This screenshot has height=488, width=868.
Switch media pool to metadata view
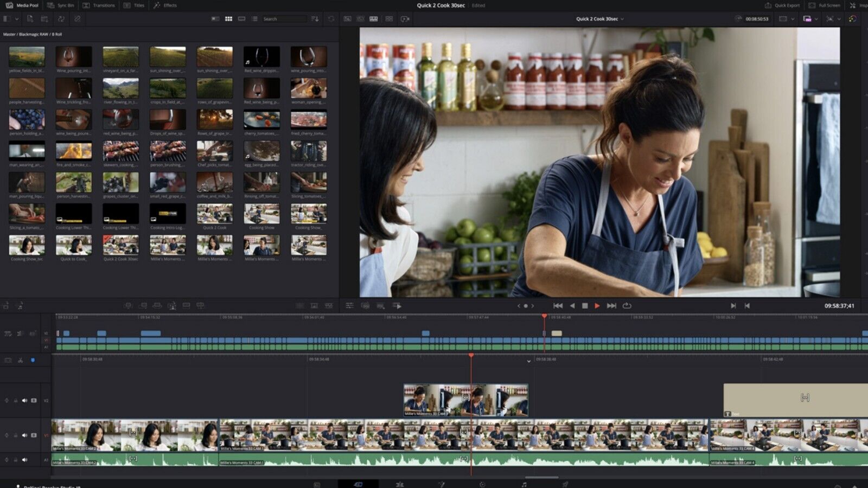[215, 18]
